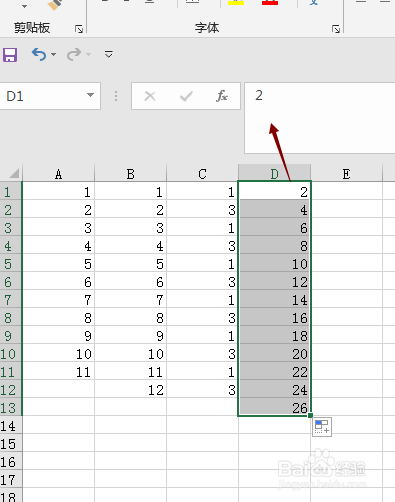Open Insert Function fx button
The image size is (395, 502).
[x=222, y=96]
